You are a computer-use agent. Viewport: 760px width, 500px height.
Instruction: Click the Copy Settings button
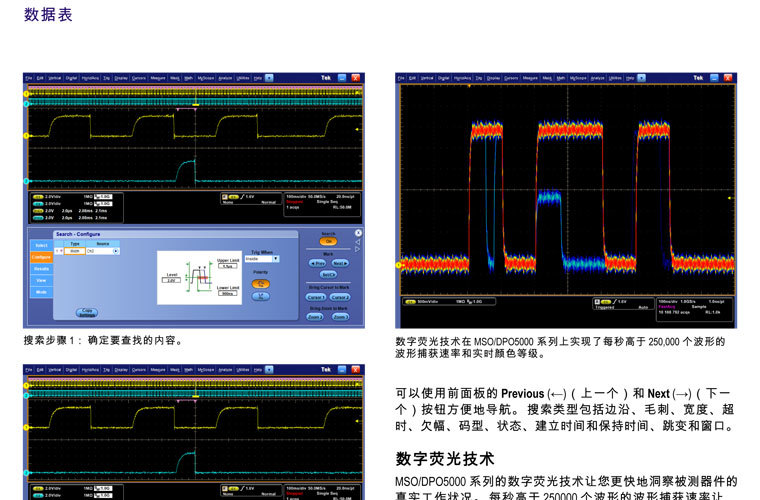pos(87,313)
